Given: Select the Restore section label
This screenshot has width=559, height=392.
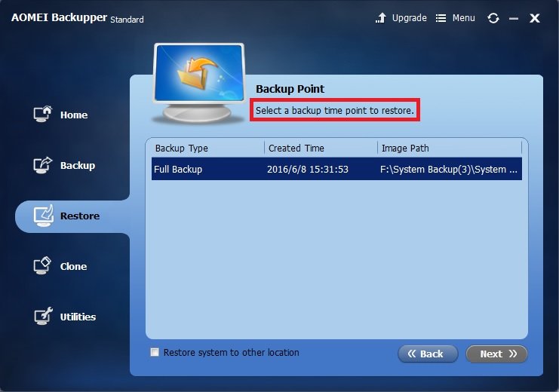Looking at the screenshot, I should 80,216.
